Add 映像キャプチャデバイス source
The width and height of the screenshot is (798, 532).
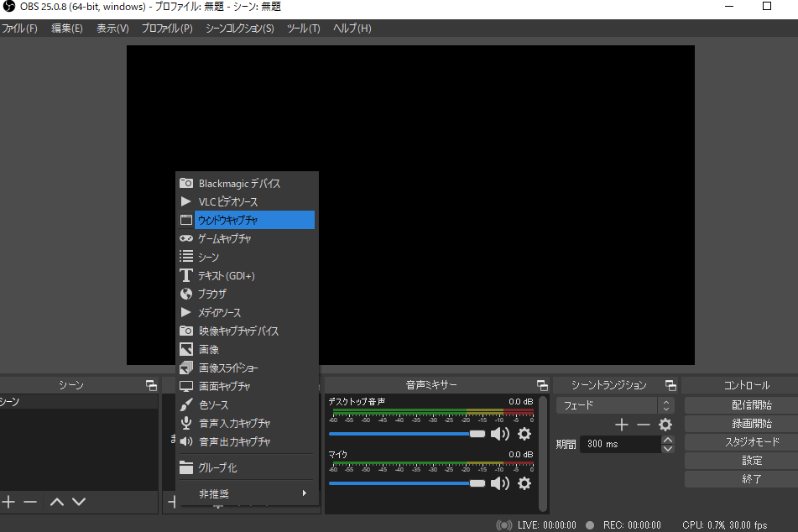247,331
